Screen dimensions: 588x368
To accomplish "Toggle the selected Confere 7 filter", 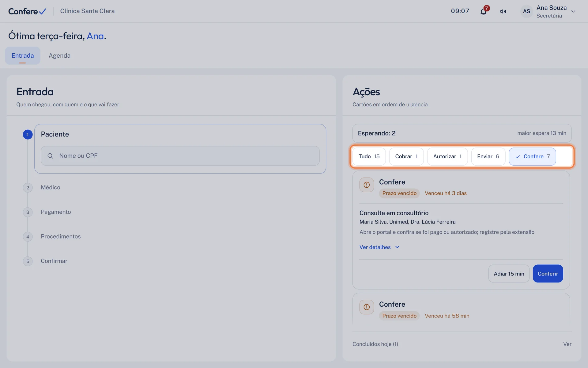I will coord(532,156).
